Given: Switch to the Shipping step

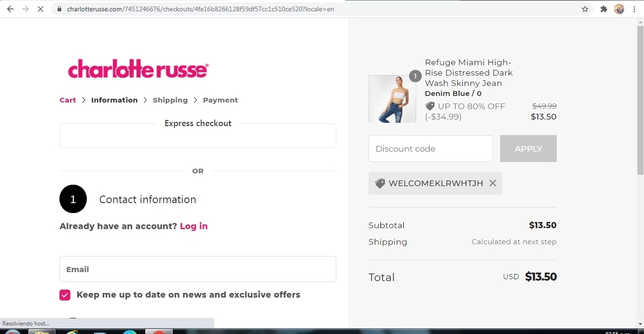Looking at the screenshot, I should 170,100.
